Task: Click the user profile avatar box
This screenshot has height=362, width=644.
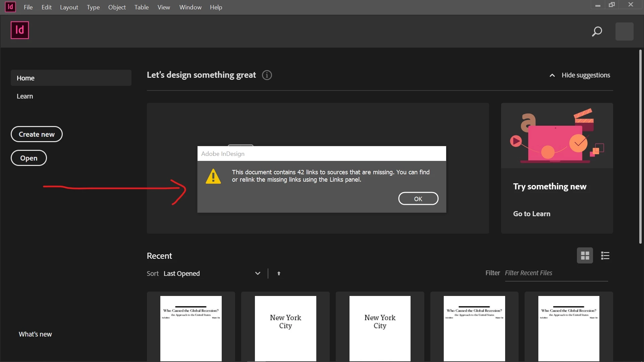Action: [x=624, y=32]
